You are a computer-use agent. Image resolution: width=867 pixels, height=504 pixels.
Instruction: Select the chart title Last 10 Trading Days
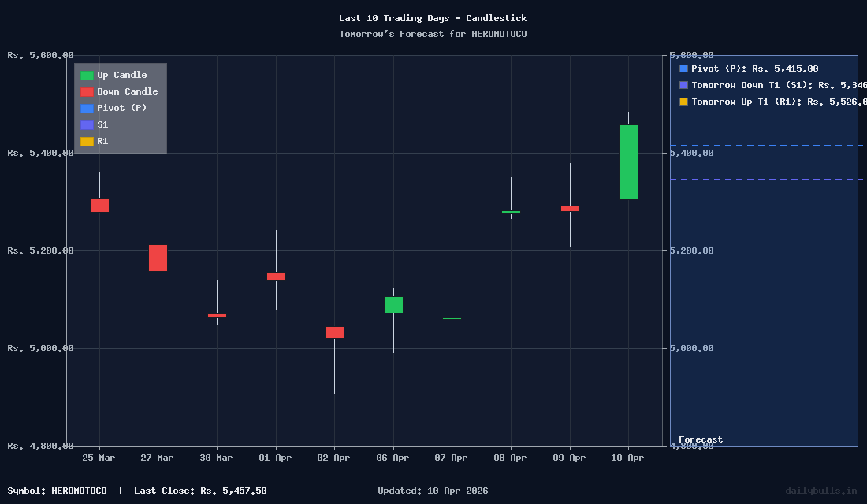(x=433, y=17)
